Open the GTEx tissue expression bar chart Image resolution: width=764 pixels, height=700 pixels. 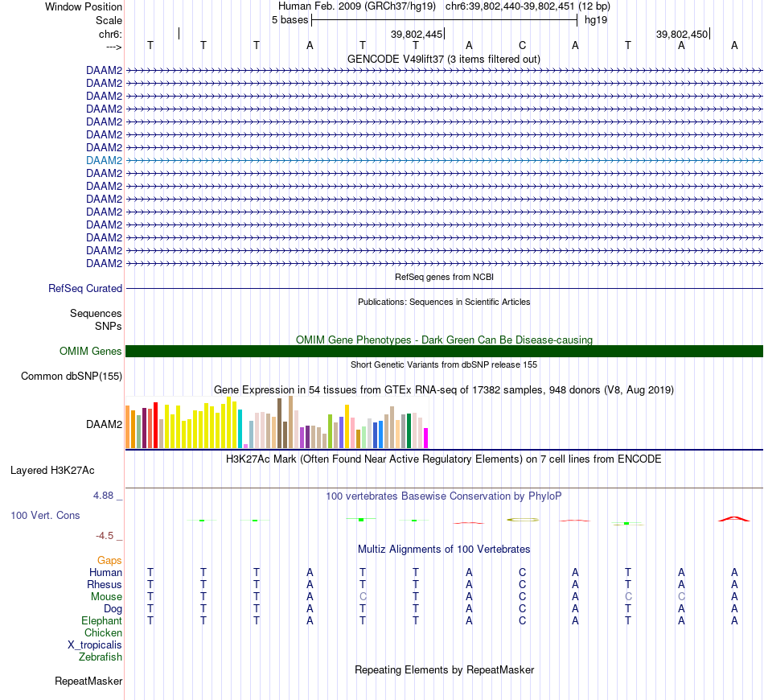[x=277, y=422]
